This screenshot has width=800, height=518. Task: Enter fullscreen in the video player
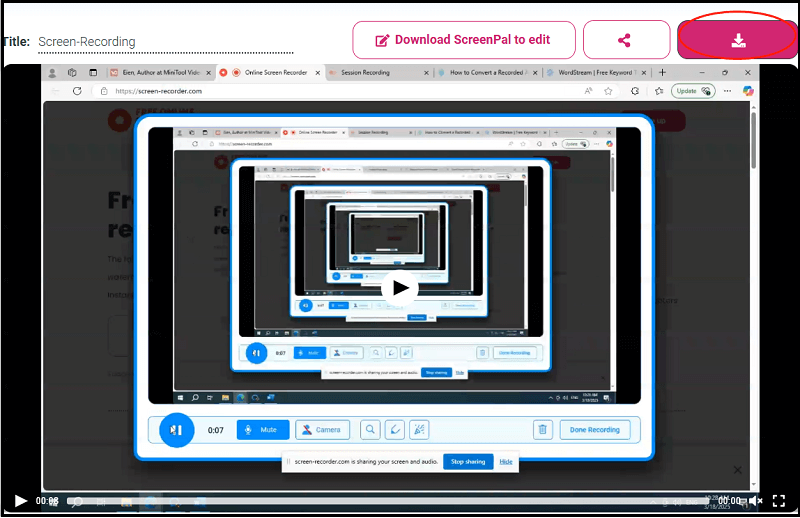point(779,501)
